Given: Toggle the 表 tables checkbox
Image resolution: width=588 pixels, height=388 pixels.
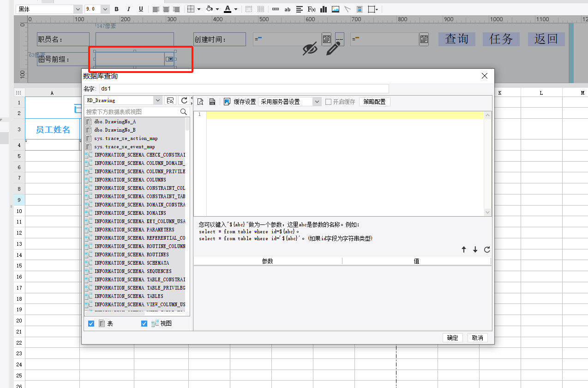Looking at the screenshot, I should tap(91, 324).
